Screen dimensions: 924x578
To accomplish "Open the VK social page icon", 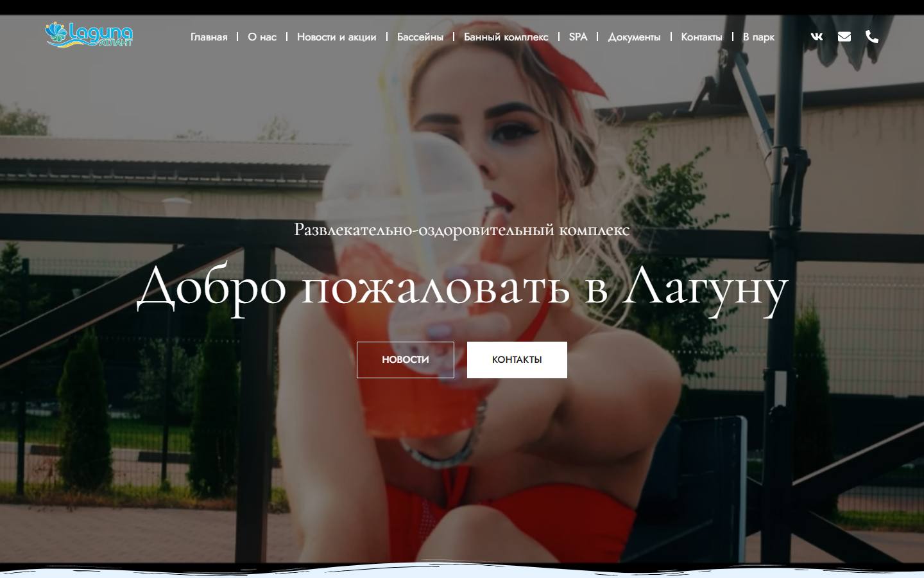I will [816, 37].
